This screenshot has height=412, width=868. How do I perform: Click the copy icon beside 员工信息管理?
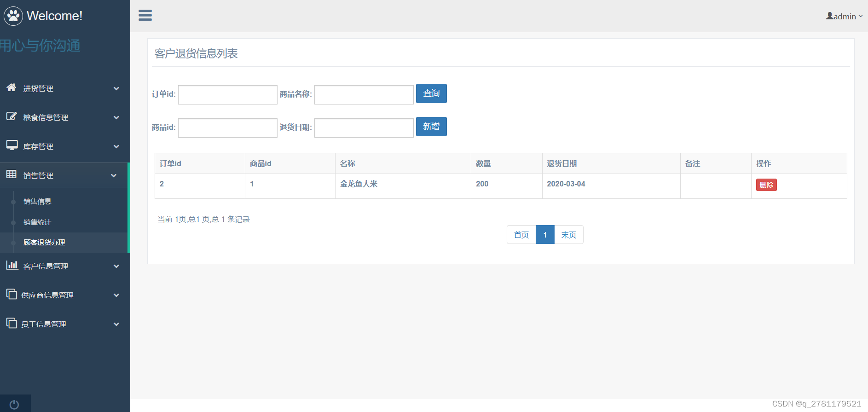coord(12,323)
